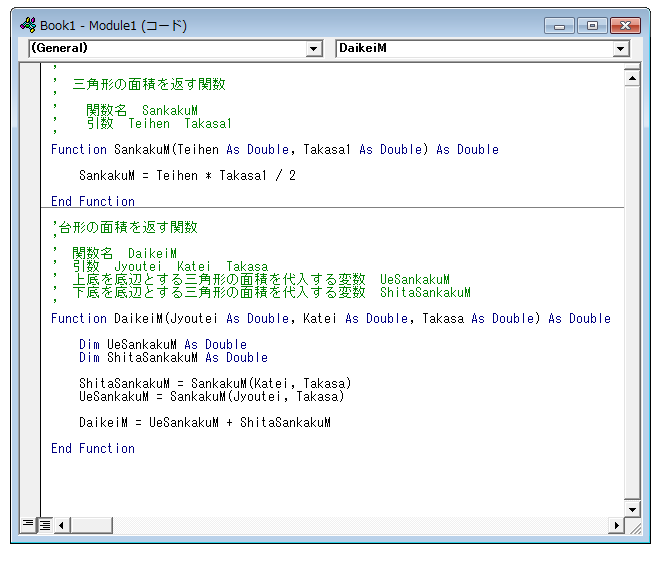The width and height of the screenshot is (668, 564).
Task: Click the horizontal scrollbar right arrow
Action: coord(616,524)
